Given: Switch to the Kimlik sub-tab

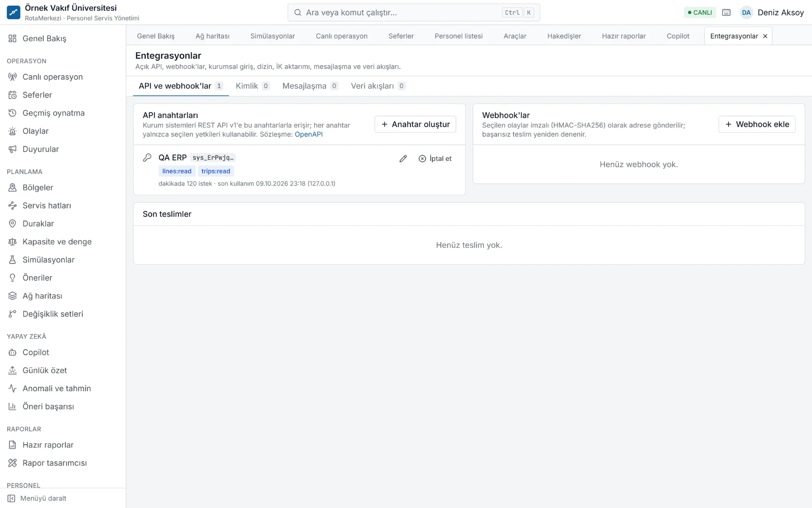Looking at the screenshot, I should click(x=252, y=86).
